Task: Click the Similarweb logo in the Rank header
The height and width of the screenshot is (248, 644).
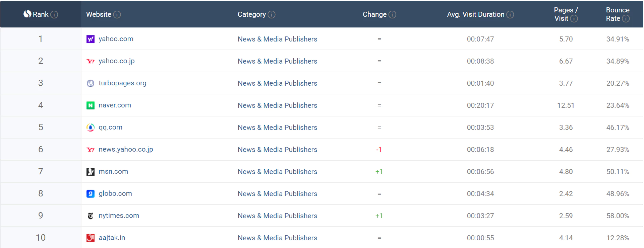Action: tap(27, 14)
